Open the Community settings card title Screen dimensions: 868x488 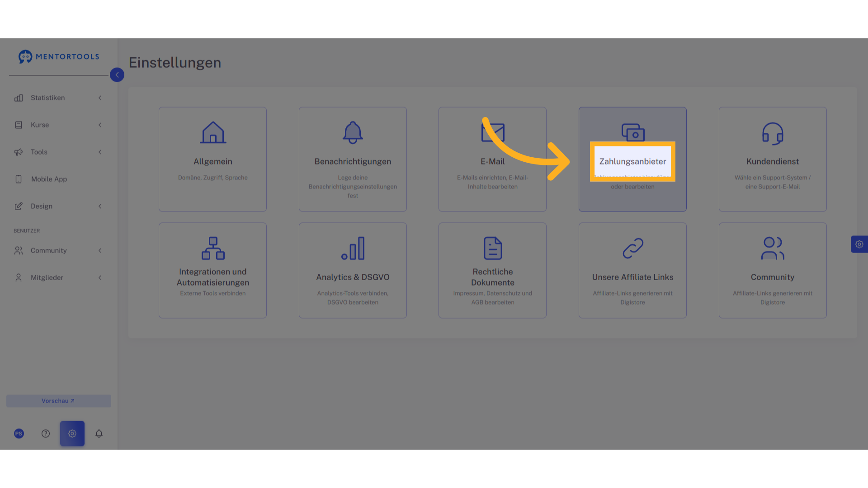pyautogui.click(x=773, y=277)
